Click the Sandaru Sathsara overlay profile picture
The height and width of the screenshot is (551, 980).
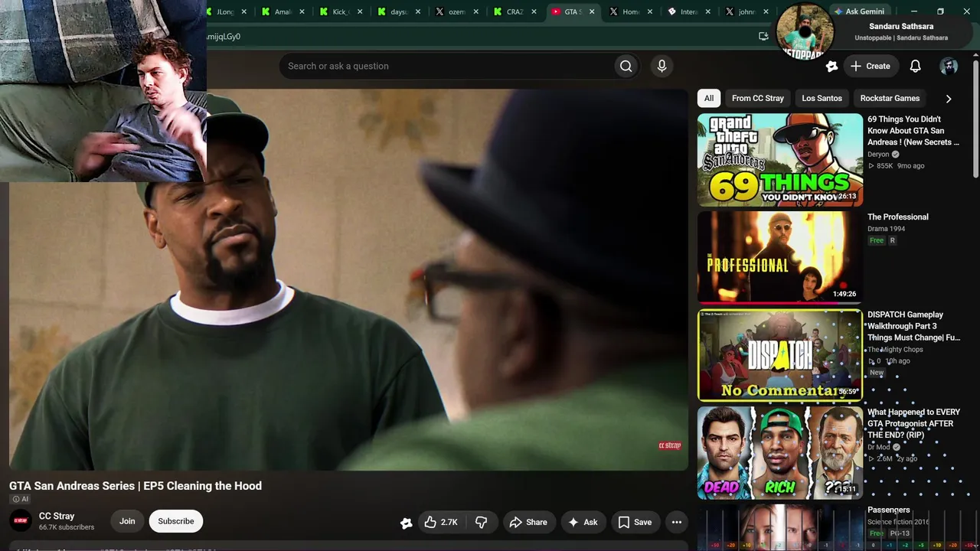click(x=805, y=32)
